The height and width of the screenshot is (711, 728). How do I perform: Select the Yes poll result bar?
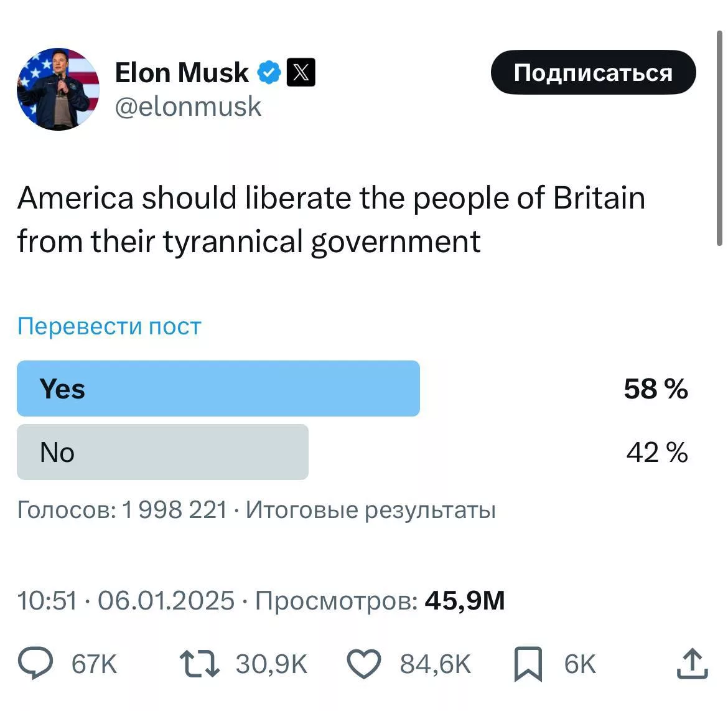[x=218, y=388]
